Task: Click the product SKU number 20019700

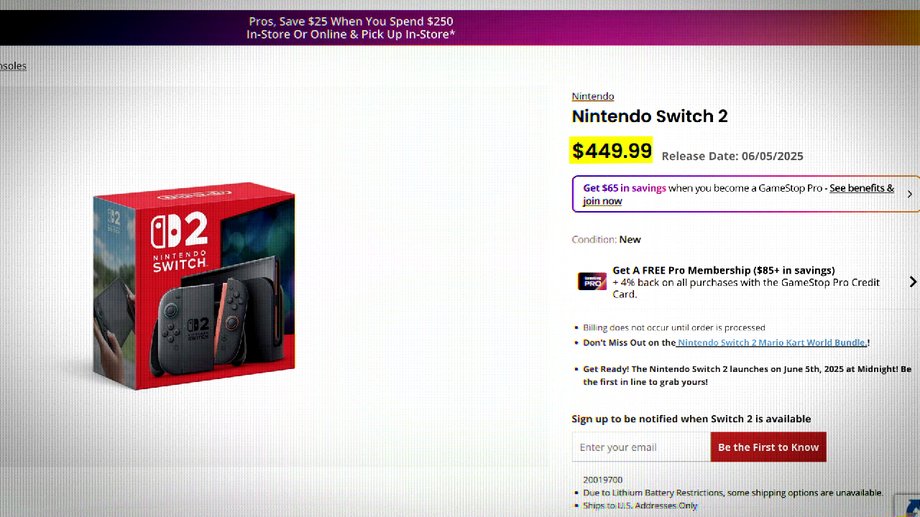Action: coord(603,479)
